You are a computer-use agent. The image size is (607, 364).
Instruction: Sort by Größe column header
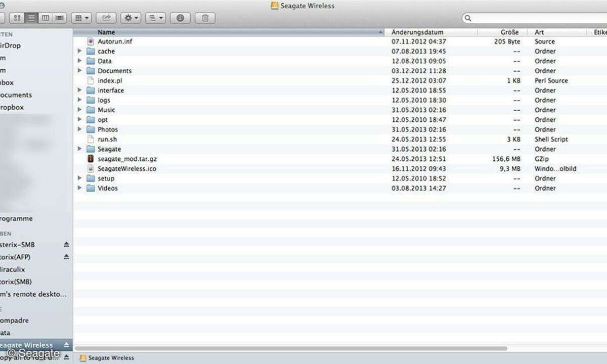coord(503,32)
